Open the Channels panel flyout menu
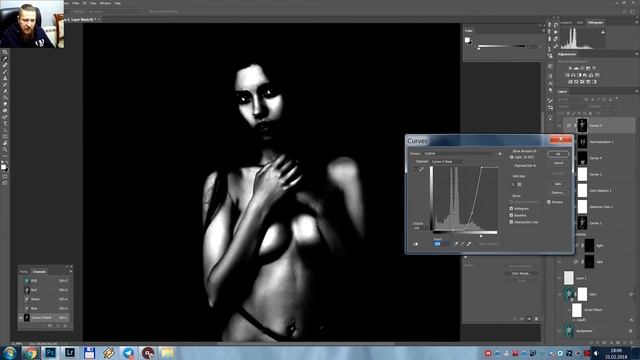Viewport: 640px width, 360px height. pos(71,271)
